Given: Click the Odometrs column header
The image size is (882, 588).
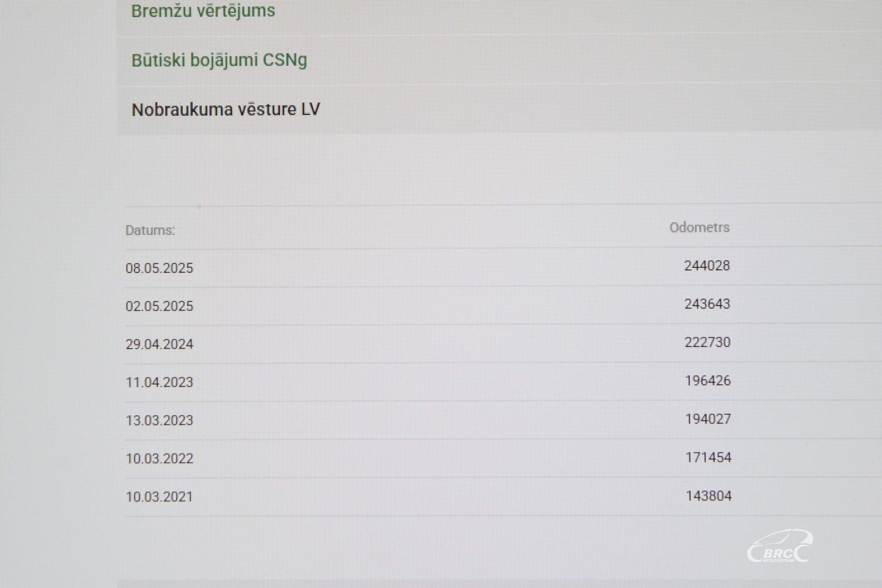Looking at the screenshot, I should coord(700,228).
